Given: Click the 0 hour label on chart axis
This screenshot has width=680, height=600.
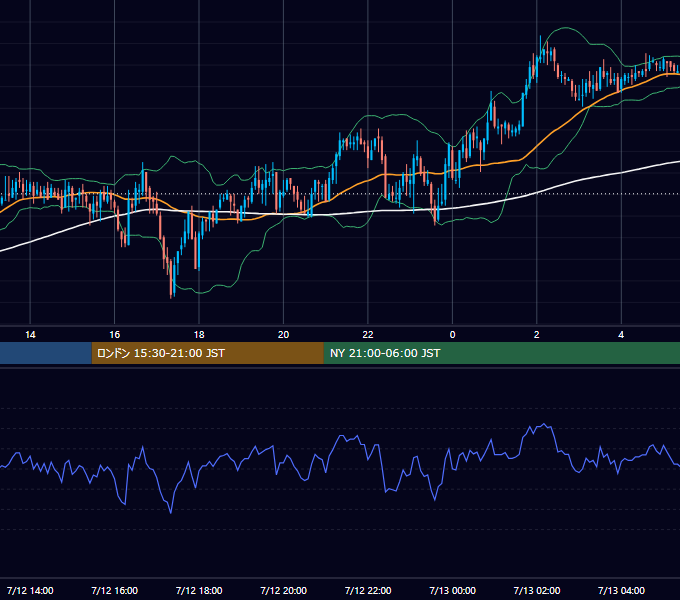Looking at the screenshot, I should point(452,335).
